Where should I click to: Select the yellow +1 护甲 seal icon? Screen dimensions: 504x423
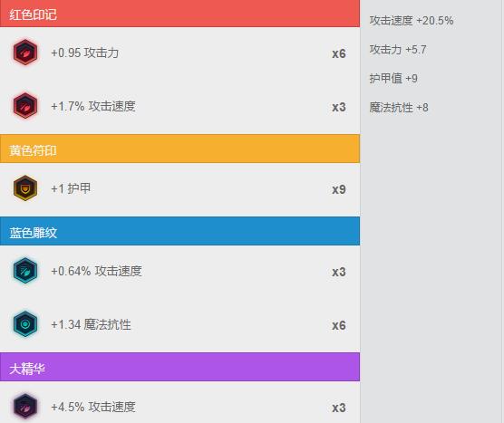(25, 187)
